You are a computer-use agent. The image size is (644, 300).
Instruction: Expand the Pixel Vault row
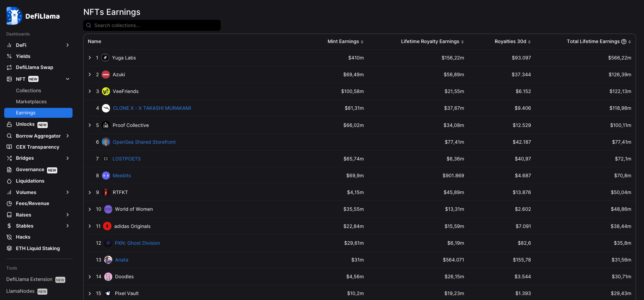[x=90, y=294]
